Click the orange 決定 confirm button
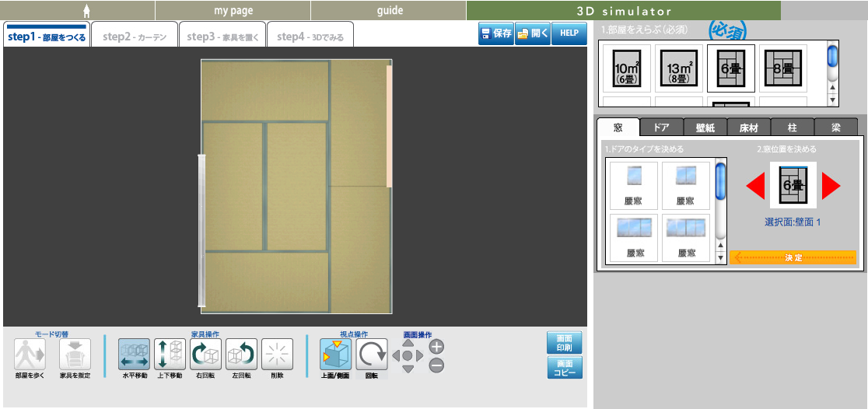 [x=793, y=257]
